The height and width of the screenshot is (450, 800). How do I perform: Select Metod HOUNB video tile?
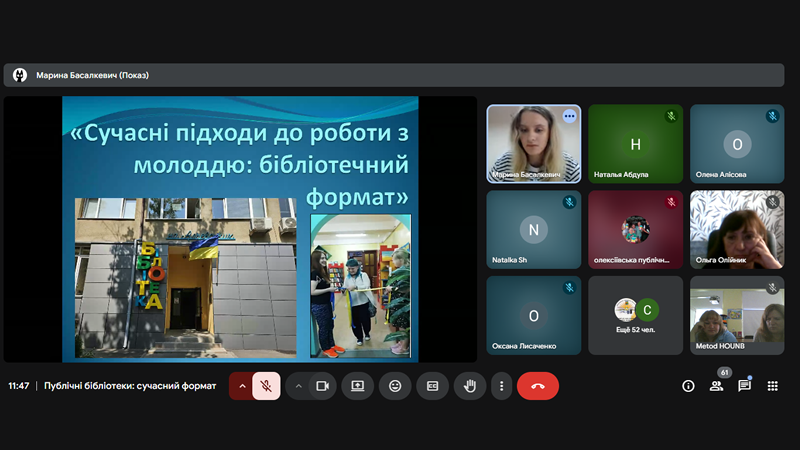click(737, 315)
